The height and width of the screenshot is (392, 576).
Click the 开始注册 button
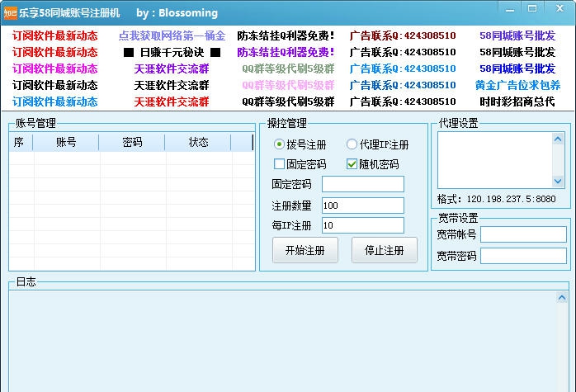click(x=305, y=250)
